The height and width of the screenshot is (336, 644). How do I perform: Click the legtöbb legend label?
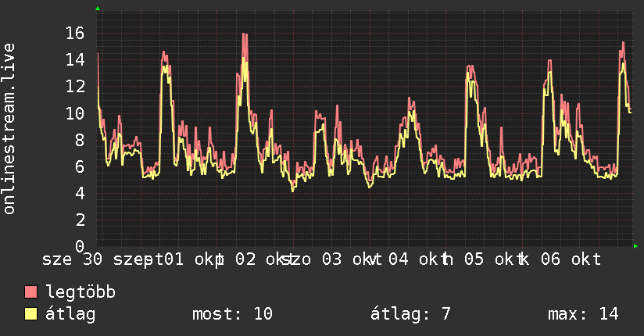click(x=80, y=292)
